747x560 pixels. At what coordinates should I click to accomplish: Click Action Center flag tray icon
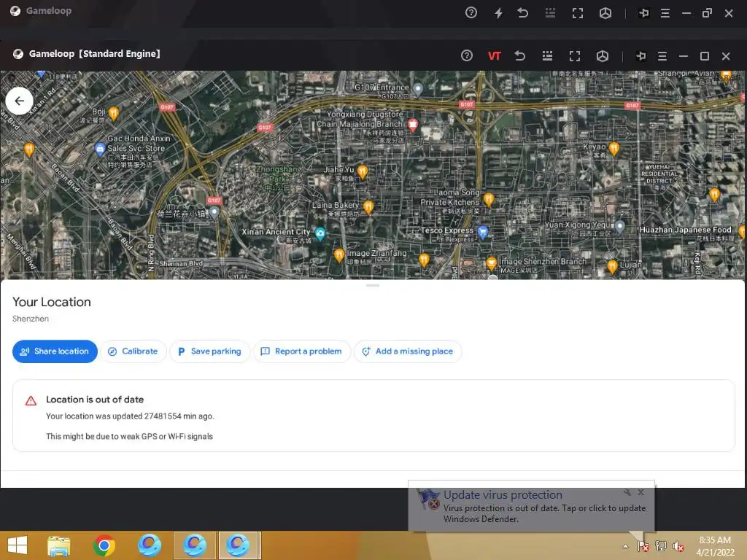[x=643, y=546]
